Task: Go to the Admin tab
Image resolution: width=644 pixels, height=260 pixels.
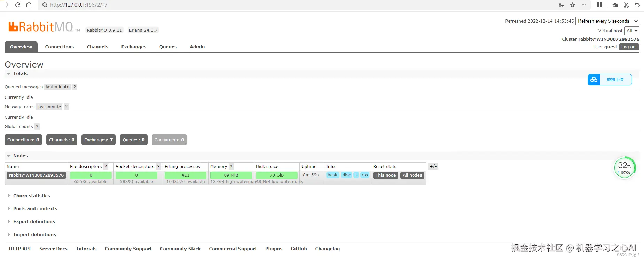Action: click(x=197, y=47)
